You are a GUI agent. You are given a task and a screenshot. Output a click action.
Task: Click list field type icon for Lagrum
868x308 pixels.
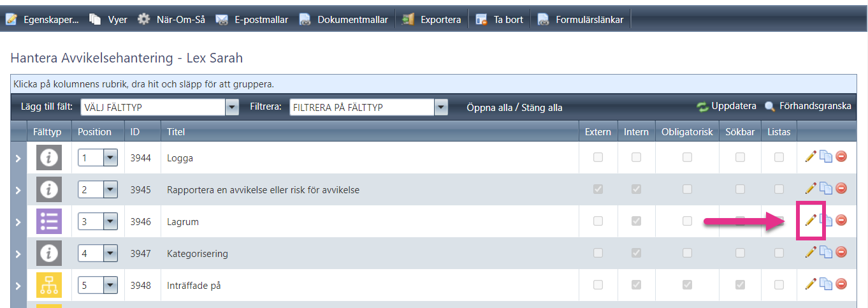[49, 221]
